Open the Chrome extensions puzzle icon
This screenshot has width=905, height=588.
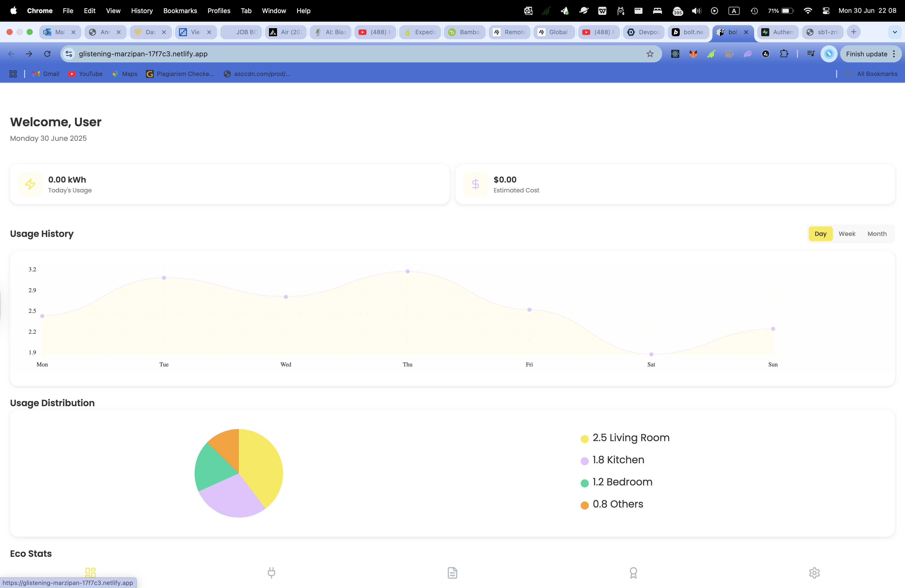784,54
